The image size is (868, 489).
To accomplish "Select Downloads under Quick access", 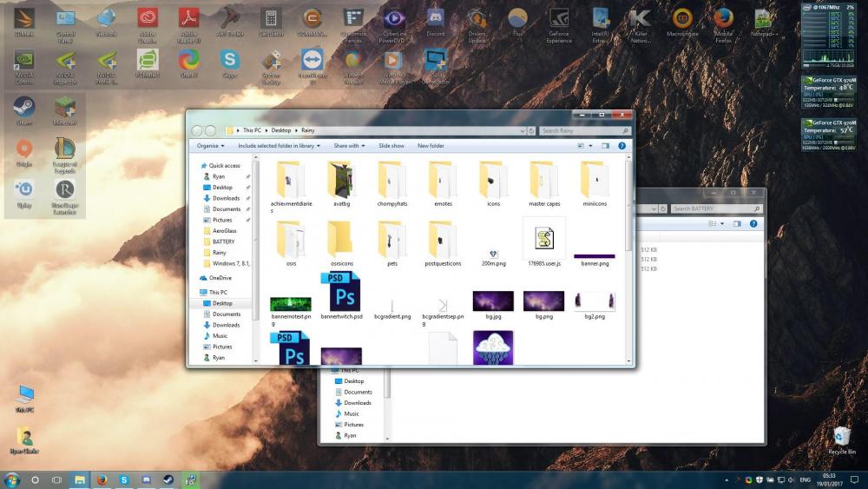I will tap(226, 198).
